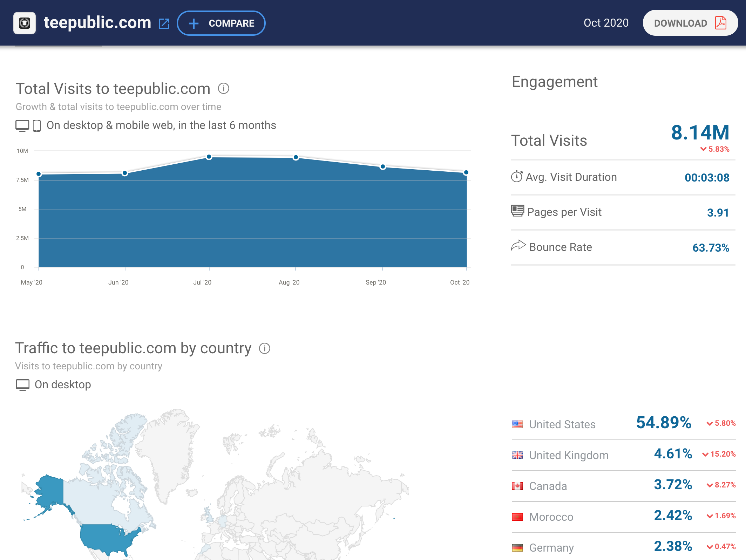Select the Jul '20 data point

click(x=209, y=157)
